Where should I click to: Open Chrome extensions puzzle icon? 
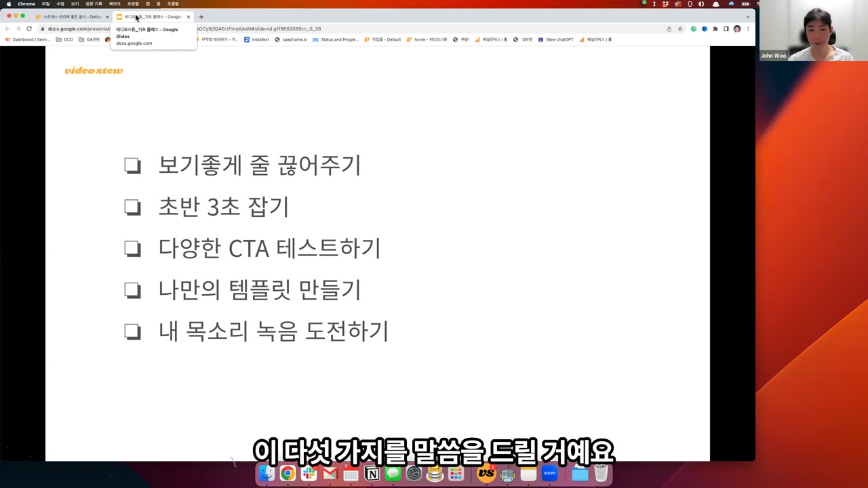coord(715,29)
